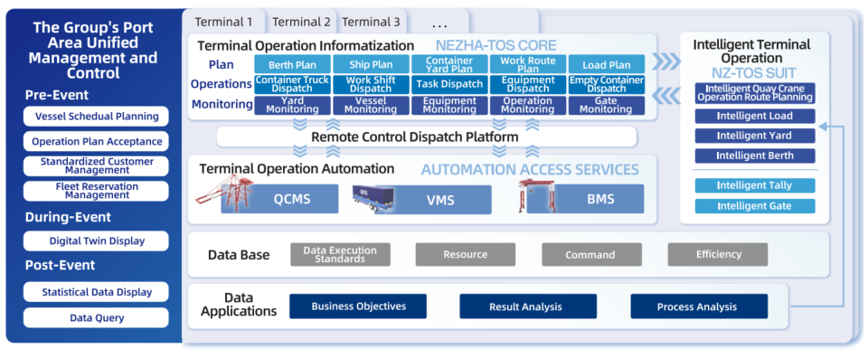Open the Terminal 3 tab

(371, 23)
